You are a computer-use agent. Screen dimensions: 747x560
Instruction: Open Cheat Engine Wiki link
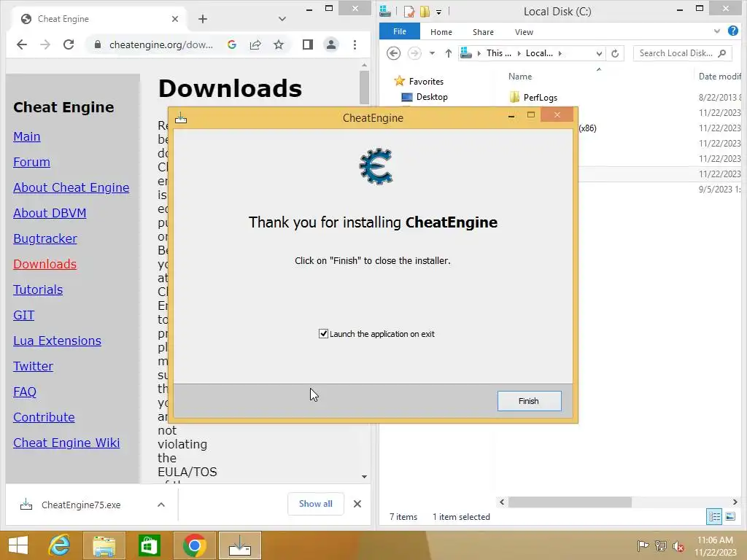(x=66, y=443)
